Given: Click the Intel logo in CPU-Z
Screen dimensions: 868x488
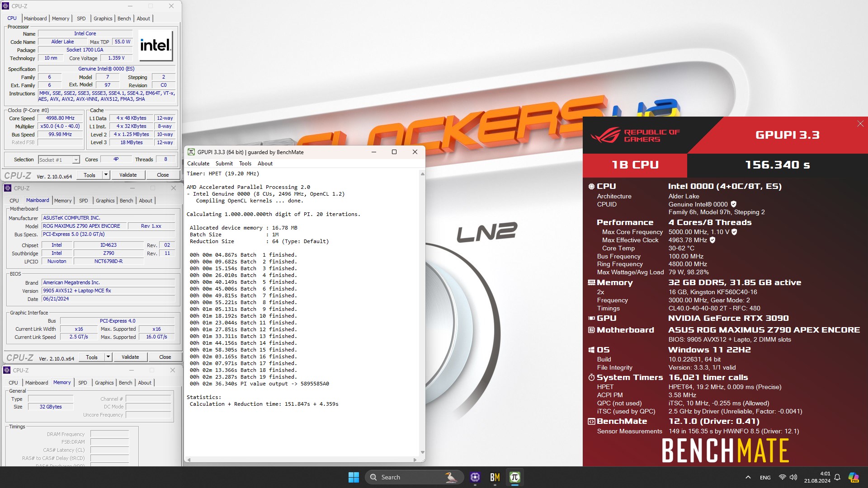Looking at the screenshot, I should point(155,45).
